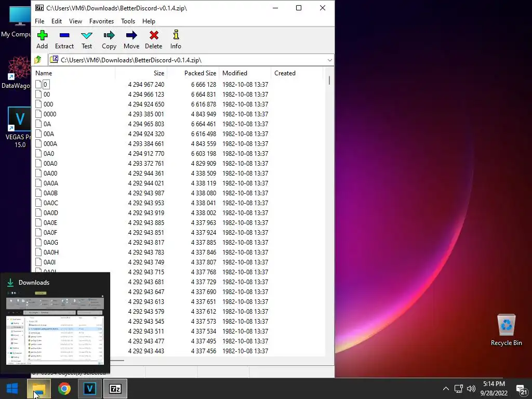Select the file icon for 00
The image size is (532, 399).
coord(38,95)
